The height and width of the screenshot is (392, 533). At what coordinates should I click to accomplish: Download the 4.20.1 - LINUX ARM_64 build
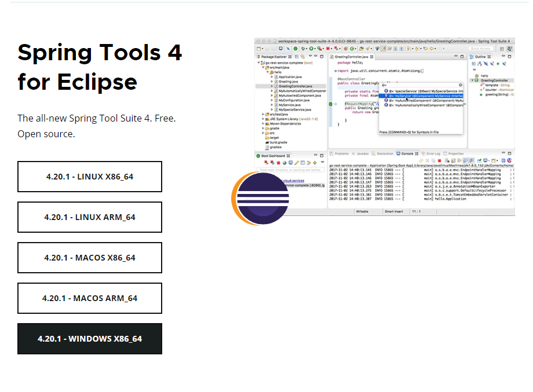pyautogui.click(x=90, y=217)
